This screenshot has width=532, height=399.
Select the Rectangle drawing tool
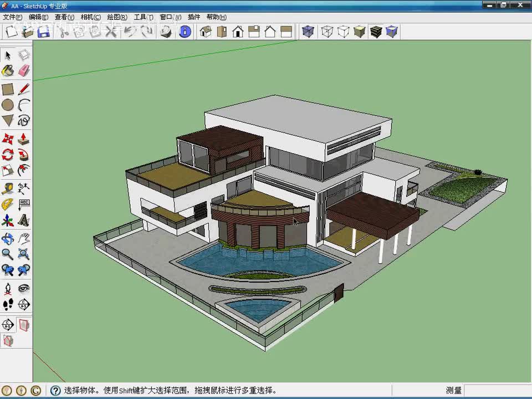8,90
